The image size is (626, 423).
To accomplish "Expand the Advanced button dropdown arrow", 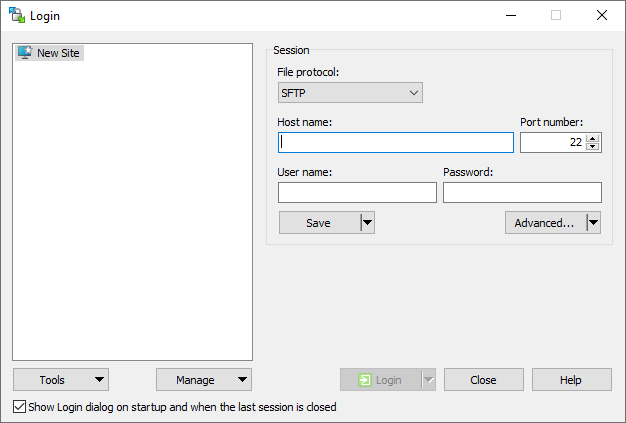I will (x=593, y=223).
